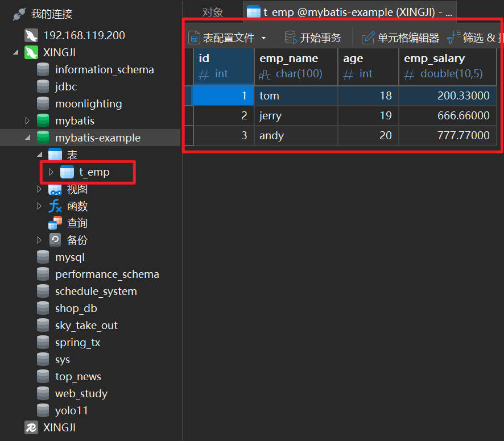Select the sky_take_out database
Screen dimensions: 504x441
(x=86, y=325)
